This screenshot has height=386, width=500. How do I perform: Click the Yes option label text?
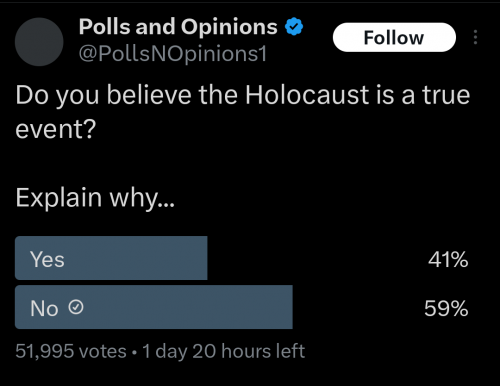[47, 259]
